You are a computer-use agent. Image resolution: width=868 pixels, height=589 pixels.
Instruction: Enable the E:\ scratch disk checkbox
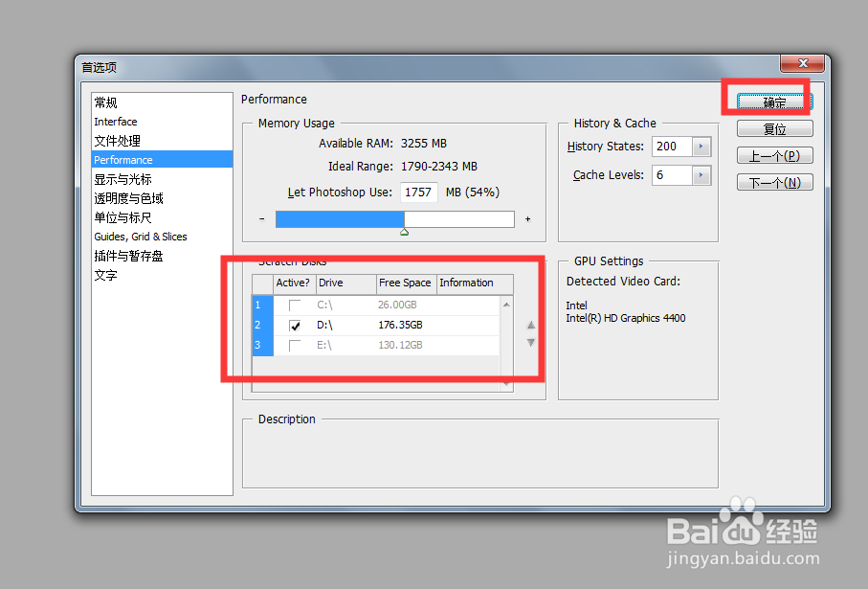coord(295,345)
